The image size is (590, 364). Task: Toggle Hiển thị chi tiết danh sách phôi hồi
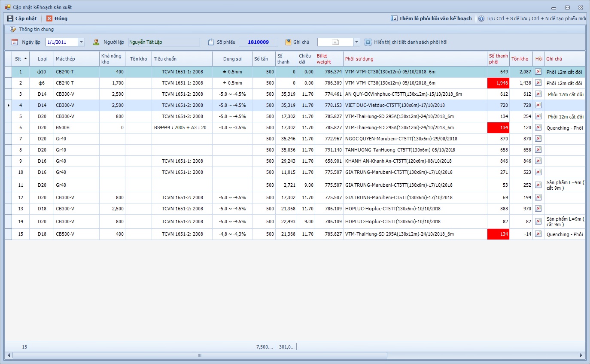click(368, 42)
